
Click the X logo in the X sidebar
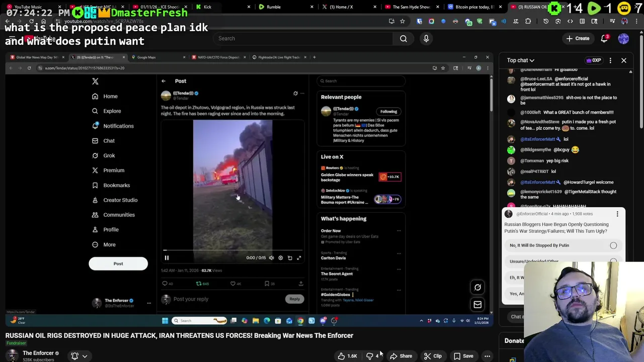click(x=95, y=81)
